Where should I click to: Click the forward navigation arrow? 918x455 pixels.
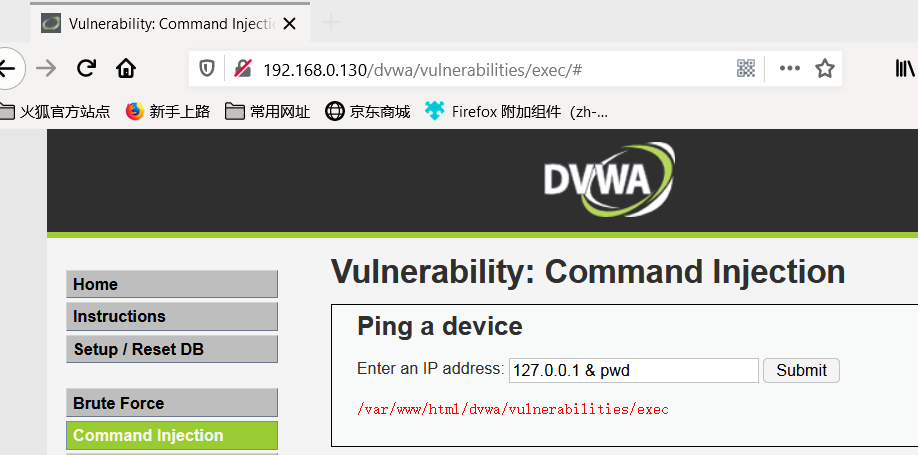pos(46,69)
